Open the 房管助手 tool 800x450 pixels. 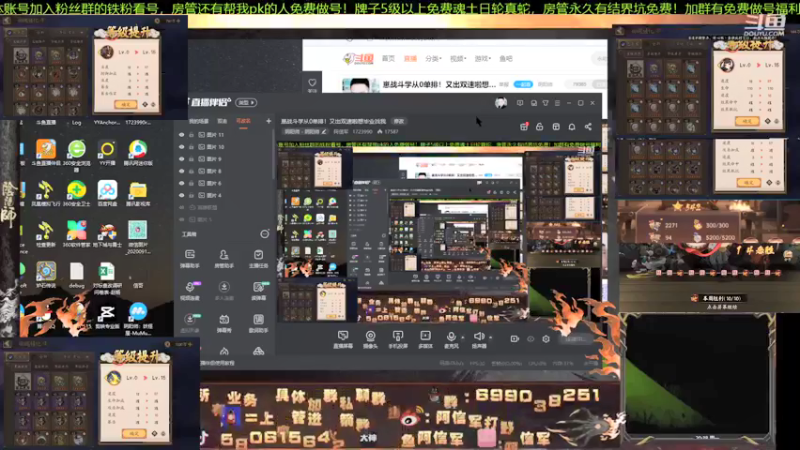224,258
